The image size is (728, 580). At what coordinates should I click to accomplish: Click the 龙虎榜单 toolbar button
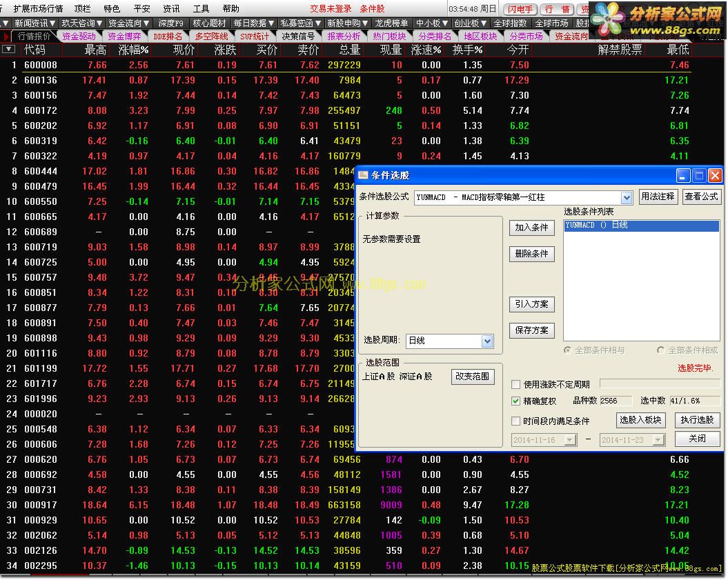[x=391, y=23]
